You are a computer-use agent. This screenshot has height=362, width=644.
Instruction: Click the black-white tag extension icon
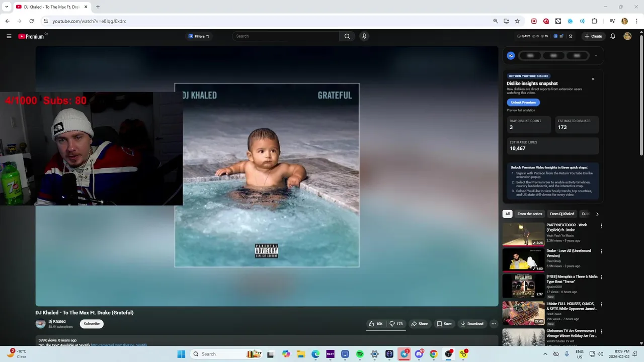tap(558, 21)
